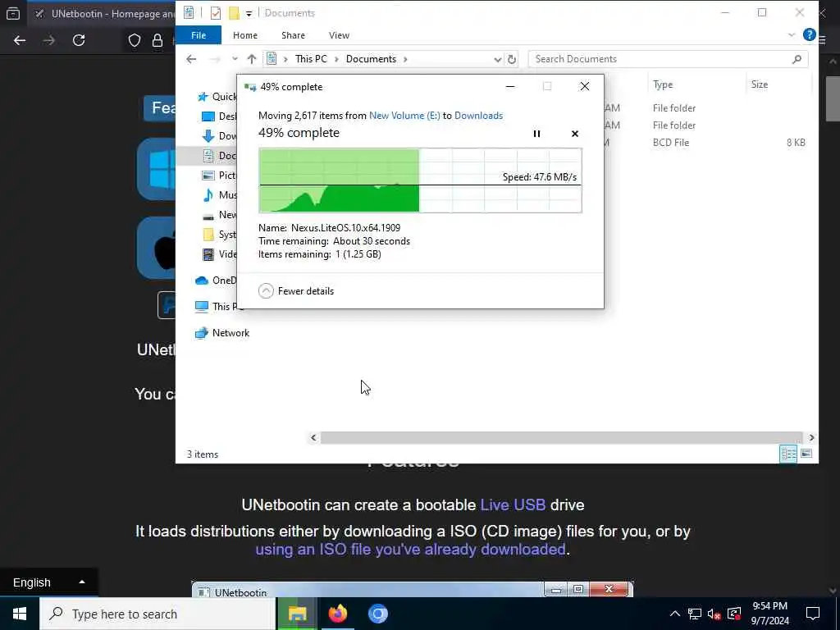
Task: Select the BCD File row
Action: (707, 143)
